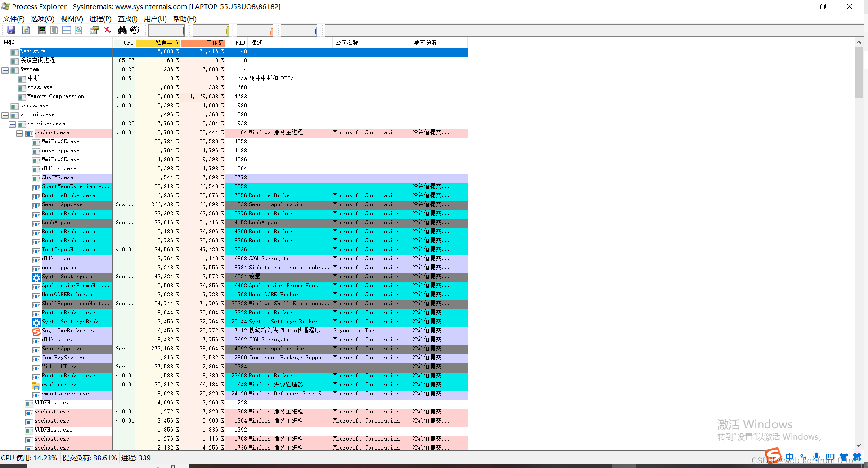The width and height of the screenshot is (868, 468).
Task: Click the Sogou 中 language mode icon
Action: (790, 457)
